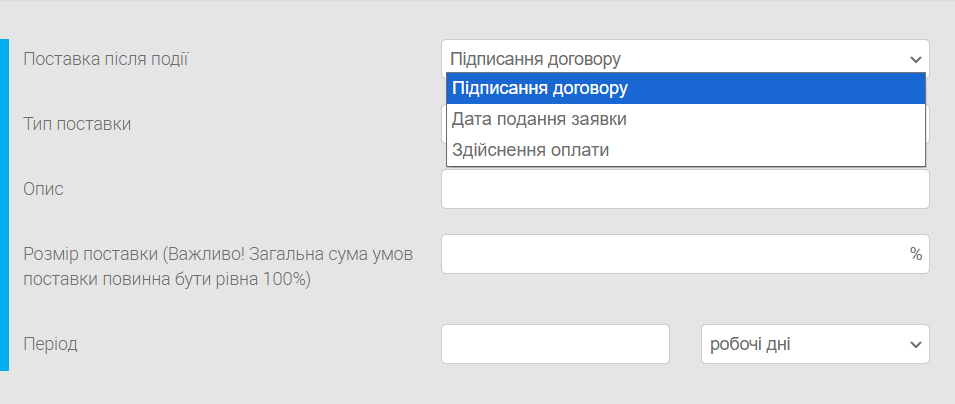
Task: Click the "Розмір поставки" label words
Action: (x=90, y=253)
